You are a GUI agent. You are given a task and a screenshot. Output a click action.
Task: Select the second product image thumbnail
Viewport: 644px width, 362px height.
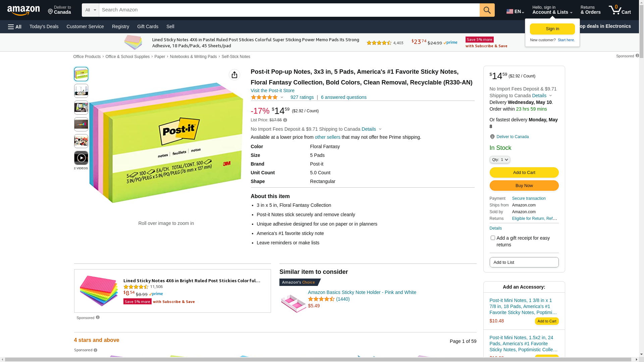(81, 91)
